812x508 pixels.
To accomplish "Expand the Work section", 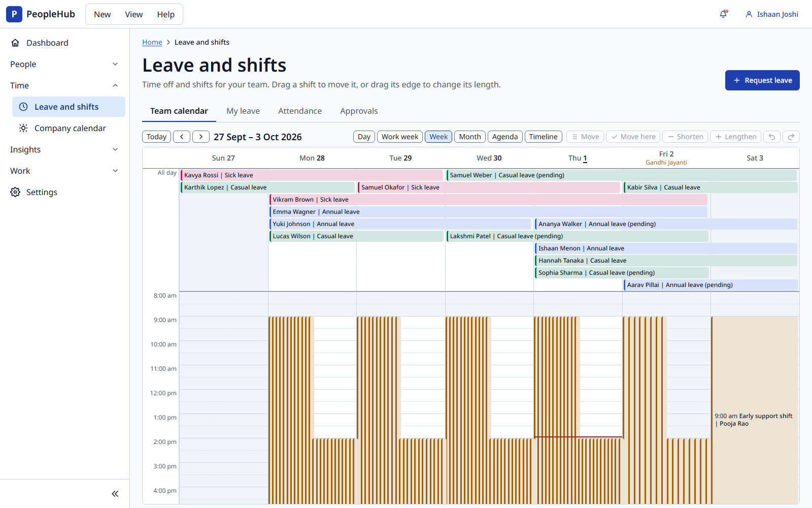I will pos(64,171).
